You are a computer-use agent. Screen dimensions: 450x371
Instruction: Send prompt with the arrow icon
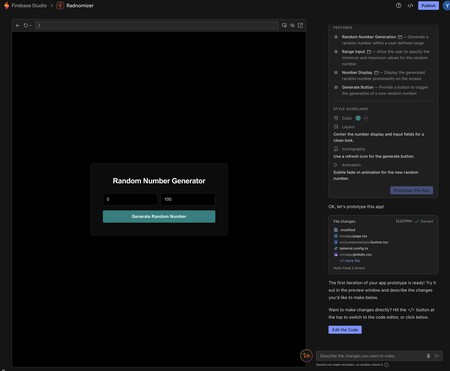click(437, 356)
